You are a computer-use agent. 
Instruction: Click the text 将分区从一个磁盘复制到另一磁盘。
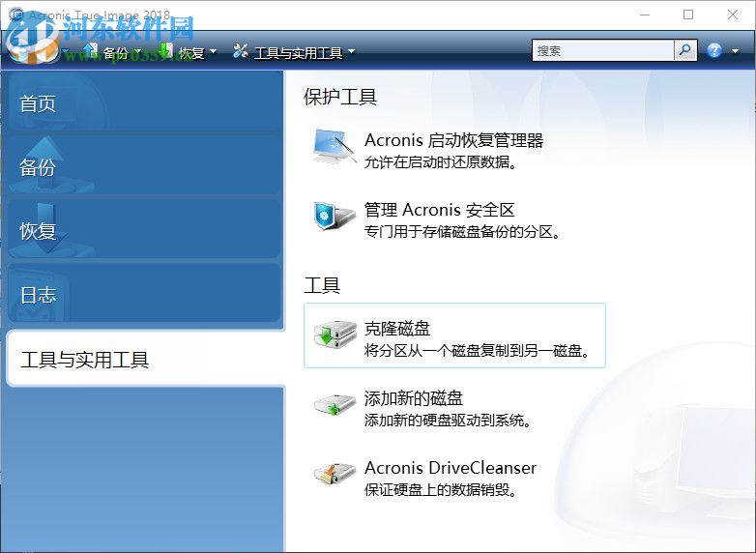click(x=478, y=351)
